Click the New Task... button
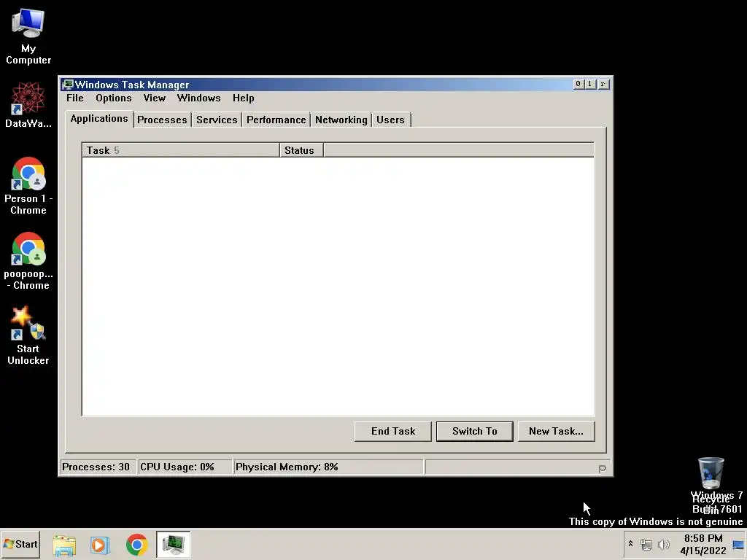The width and height of the screenshot is (747, 560). (556, 432)
